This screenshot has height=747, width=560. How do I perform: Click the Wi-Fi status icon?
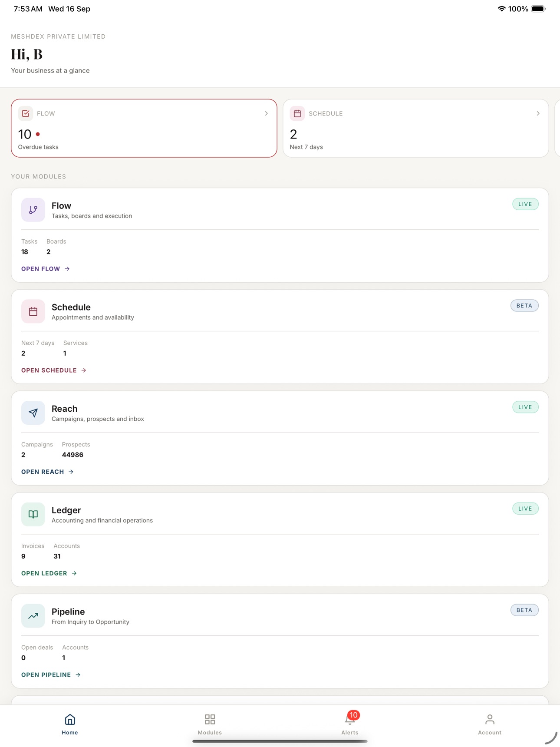coord(501,9)
